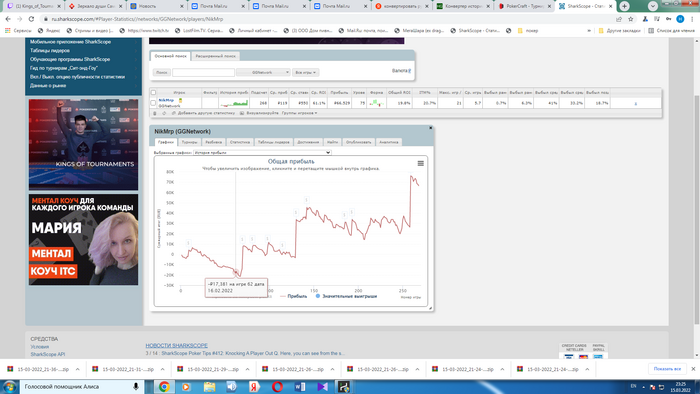
Task: Open the Все игры filter dropdown
Action: [305, 72]
